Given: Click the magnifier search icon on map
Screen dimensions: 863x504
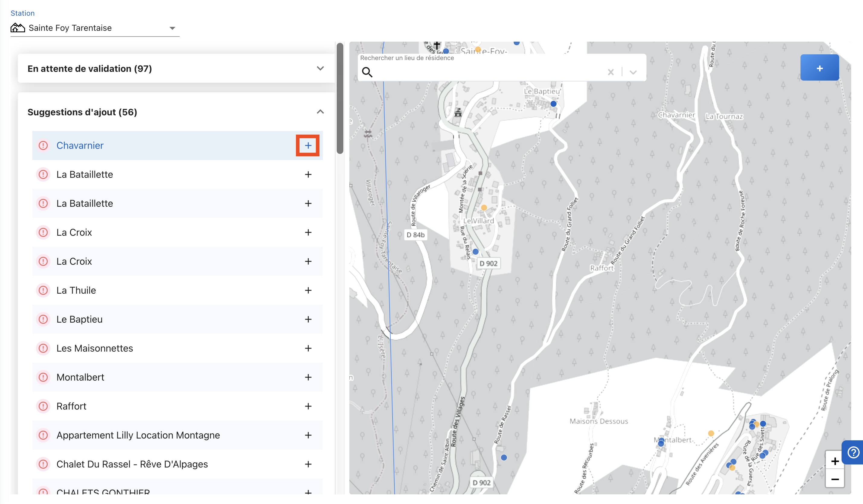Looking at the screenshot, I should [x=367, y=72].
